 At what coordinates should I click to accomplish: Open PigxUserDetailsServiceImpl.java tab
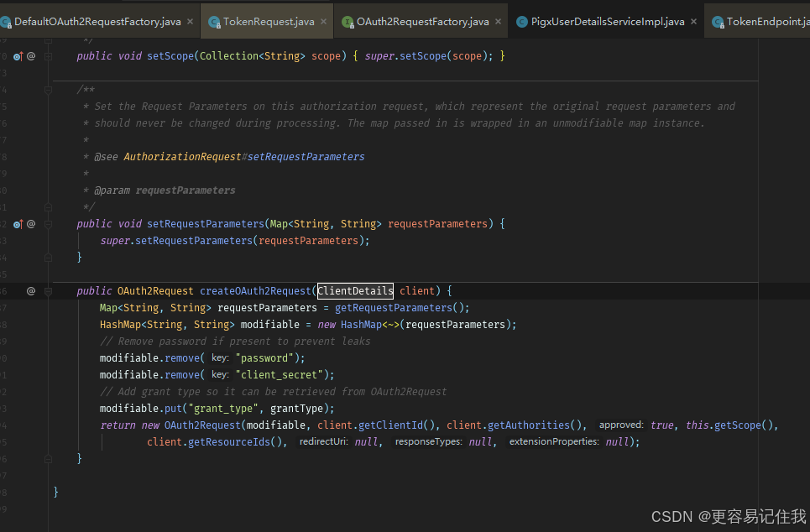[608, 22]
